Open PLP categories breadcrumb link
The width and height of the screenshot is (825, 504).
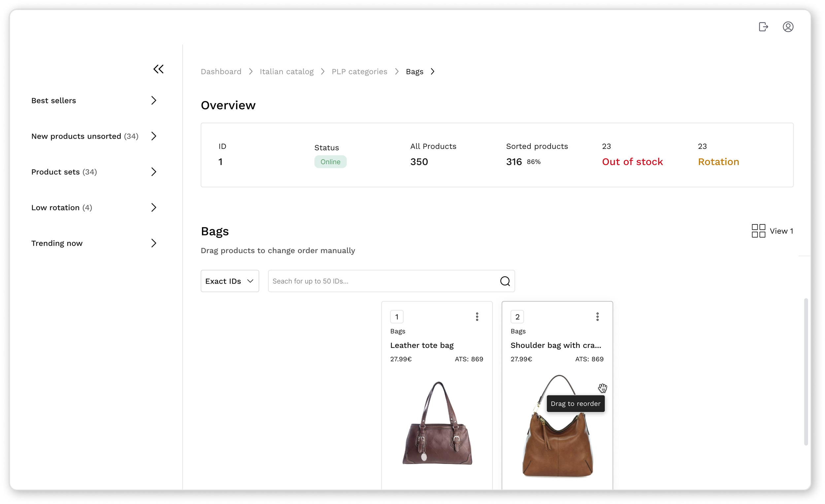[359, 72]
